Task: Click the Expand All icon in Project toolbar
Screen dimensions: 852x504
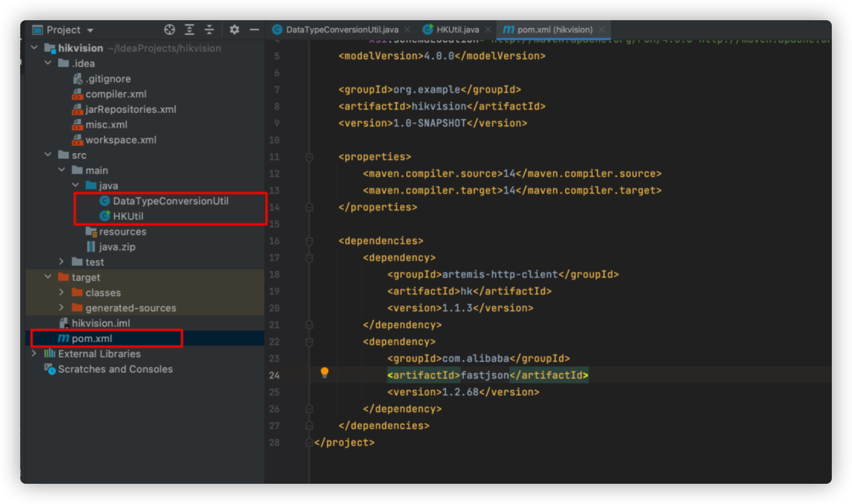Action: coord(190,30)
